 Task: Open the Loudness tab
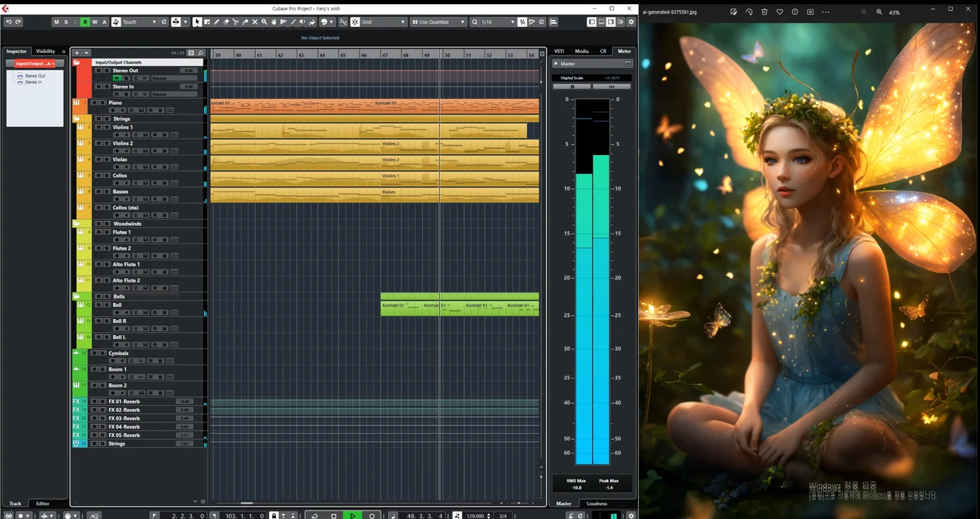pos(597,503)
